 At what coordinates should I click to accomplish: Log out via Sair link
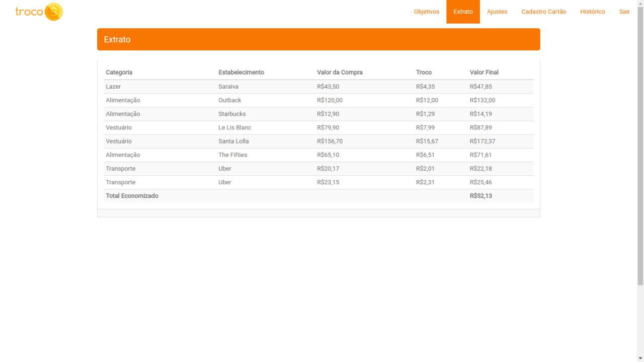click(x=624, y=12)
